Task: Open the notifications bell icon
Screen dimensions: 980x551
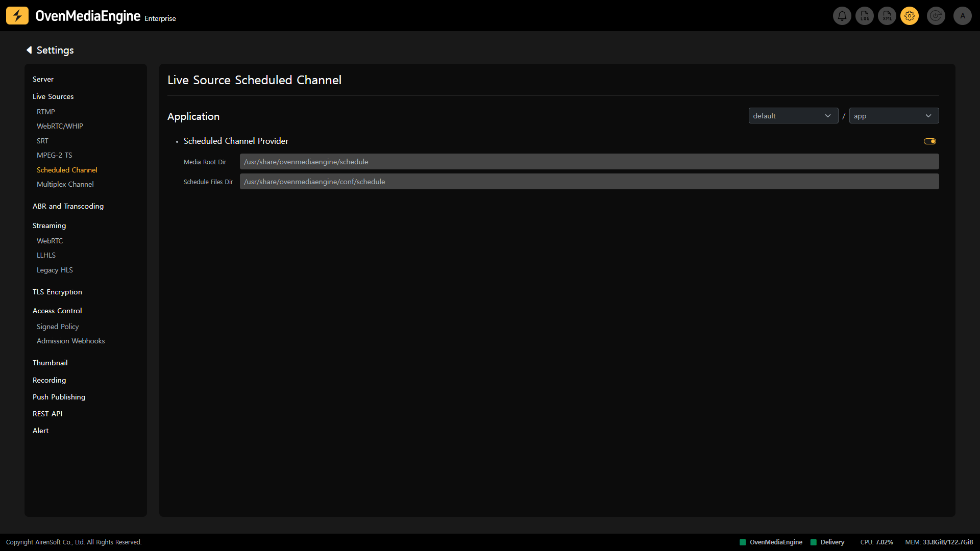Action: pos(842,16)
